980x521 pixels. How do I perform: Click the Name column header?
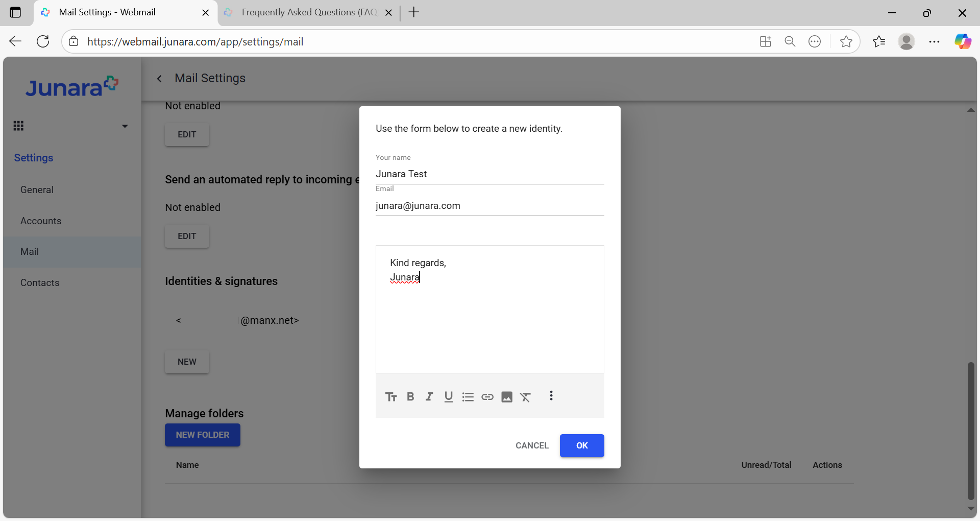(x=187, y=465)
